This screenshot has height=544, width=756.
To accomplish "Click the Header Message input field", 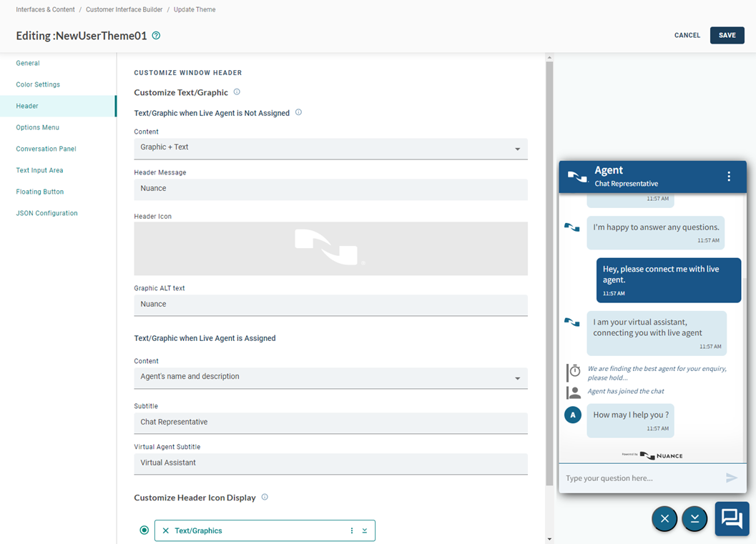I will coord(330,189).
